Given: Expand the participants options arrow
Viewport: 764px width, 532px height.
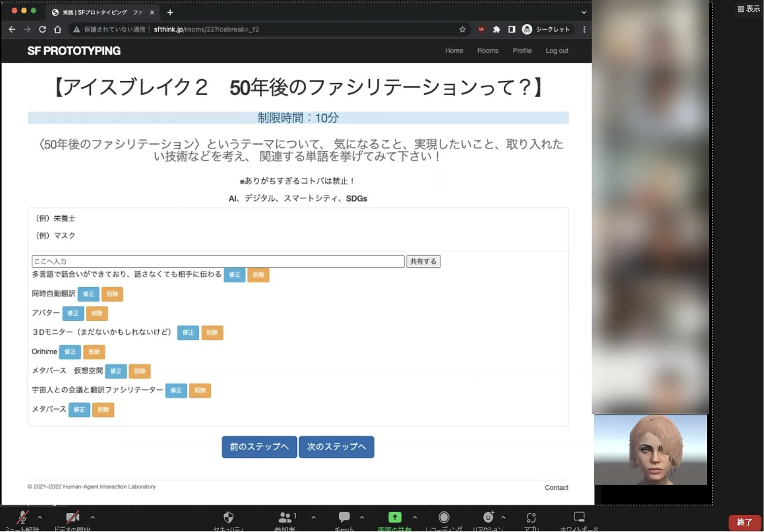Looking at the screenshot, I should [313, 517].
